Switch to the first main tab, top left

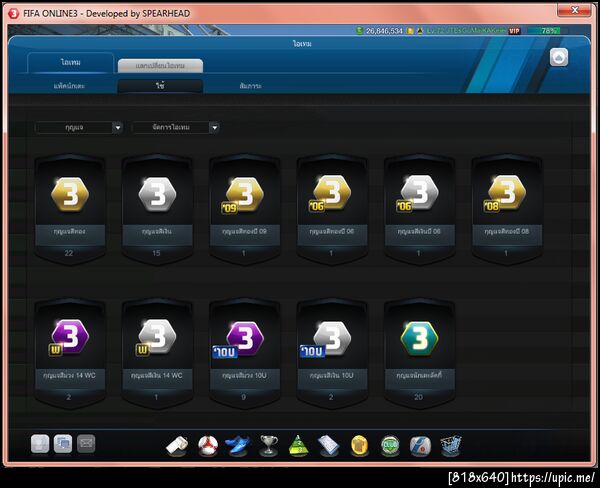[71, 62]
